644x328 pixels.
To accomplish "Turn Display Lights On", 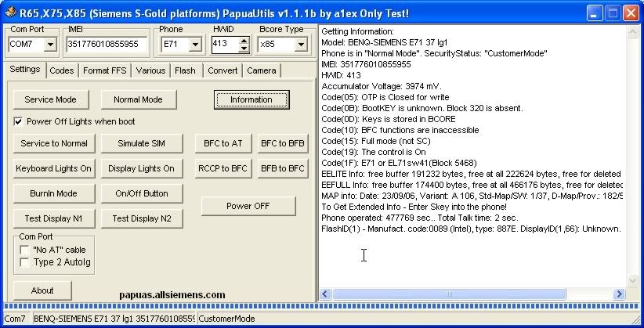I will [142, 169].
